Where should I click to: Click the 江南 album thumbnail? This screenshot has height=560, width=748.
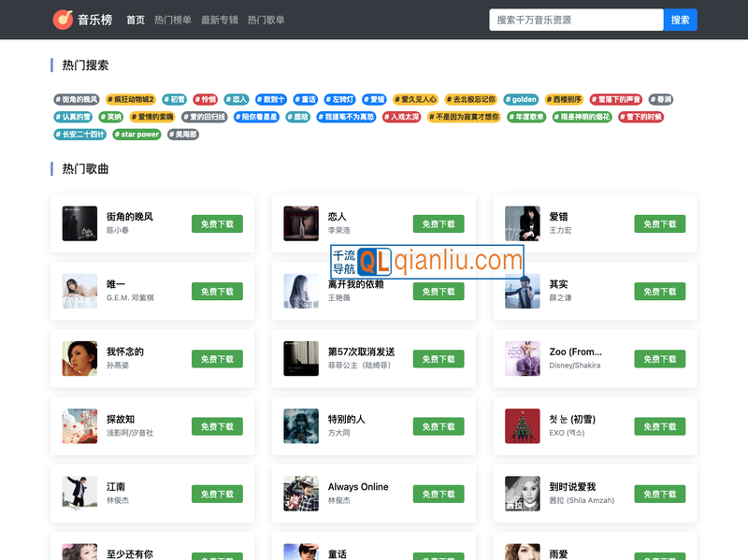pos(79,494)
